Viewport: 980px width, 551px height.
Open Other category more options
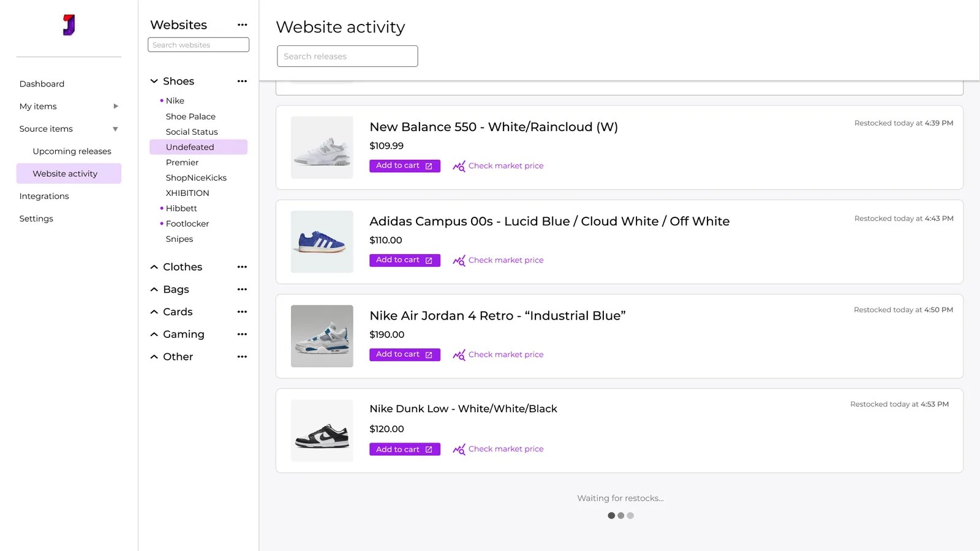tap(242, 357)
